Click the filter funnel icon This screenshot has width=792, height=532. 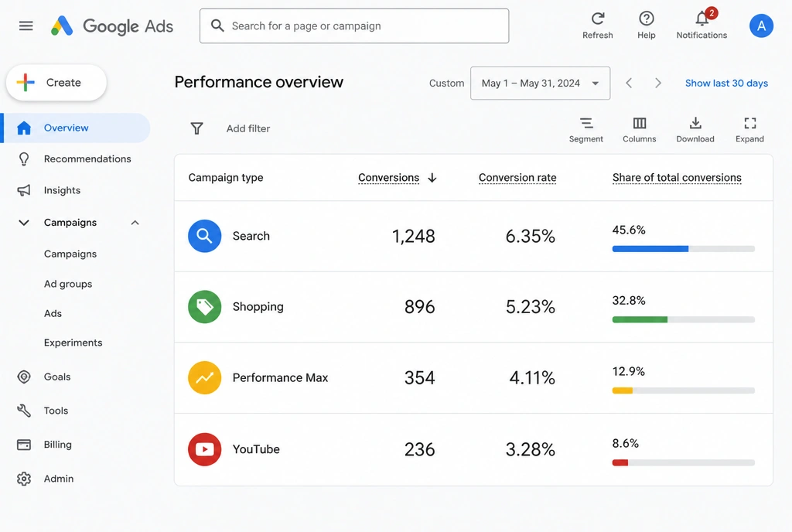(x=197, y=128)
